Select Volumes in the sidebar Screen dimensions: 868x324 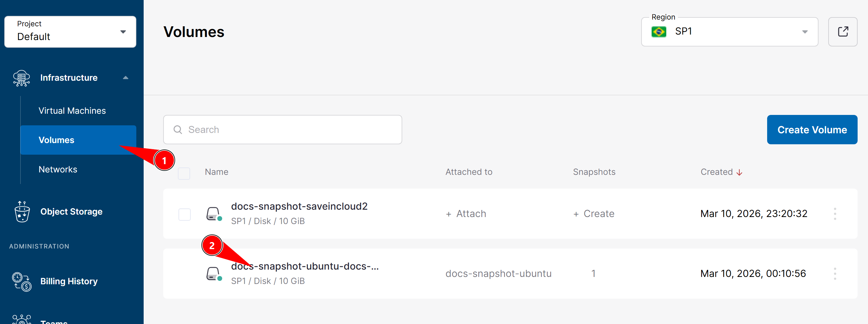coord(78,140)
